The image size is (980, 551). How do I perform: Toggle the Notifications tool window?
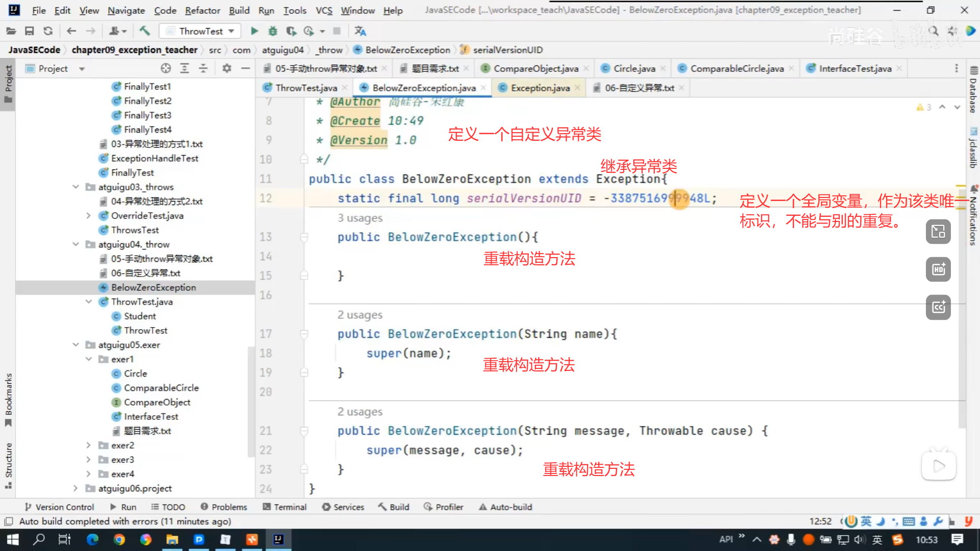973,215
